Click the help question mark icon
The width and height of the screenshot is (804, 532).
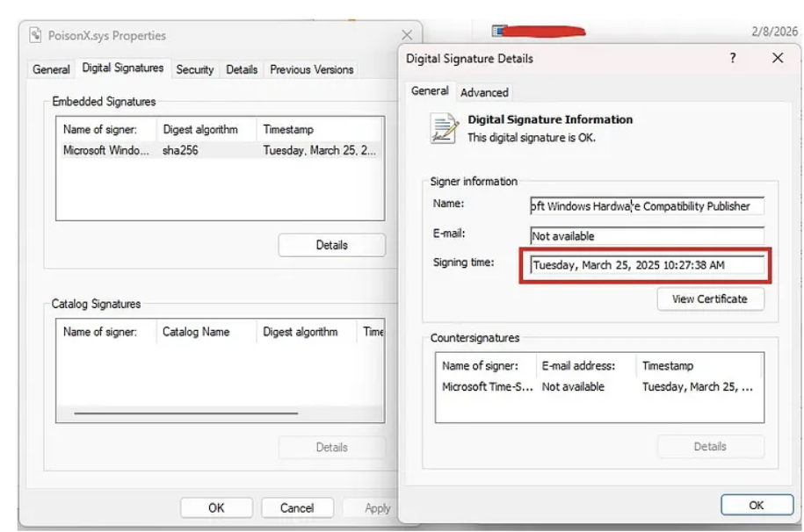pyautogui.click(x=733, y=58)
